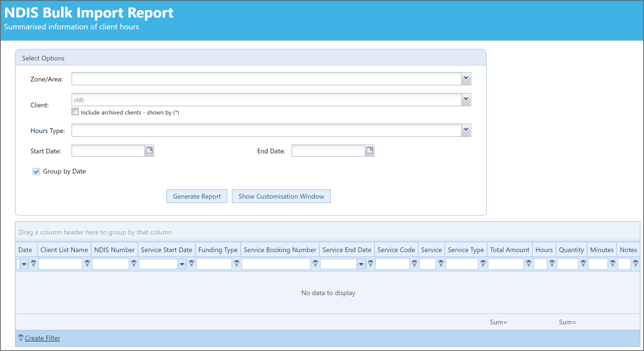
Task: Open the Date column filter dropdown
Action: (24, 264)
